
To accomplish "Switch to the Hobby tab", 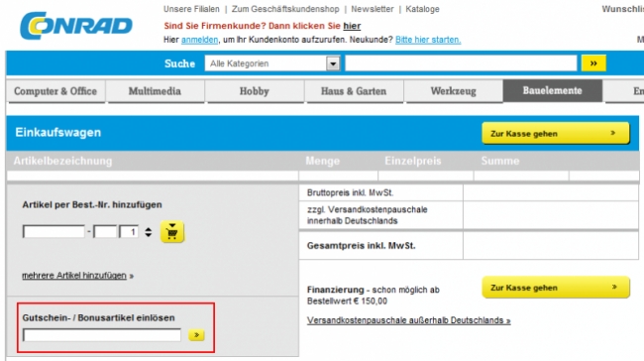I will pyautogui.click(x=255, y=91).
